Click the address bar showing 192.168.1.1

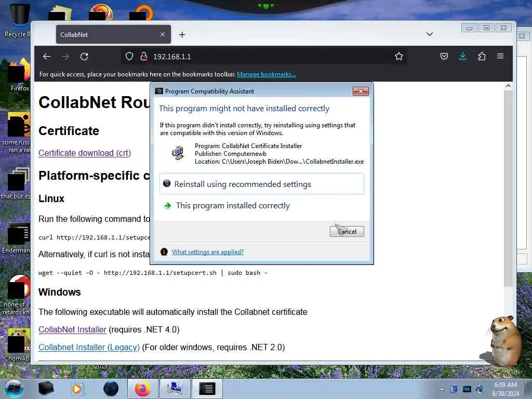[264, 56]
